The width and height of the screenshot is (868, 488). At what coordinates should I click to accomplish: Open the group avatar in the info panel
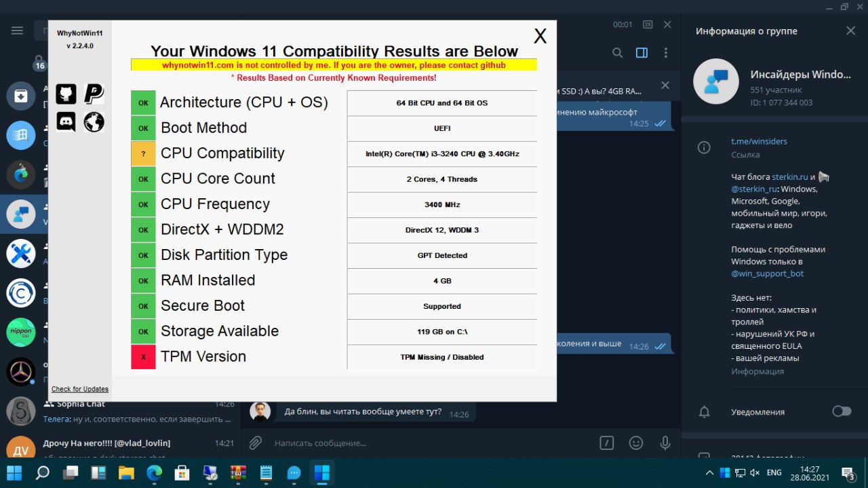click(715, 81)
